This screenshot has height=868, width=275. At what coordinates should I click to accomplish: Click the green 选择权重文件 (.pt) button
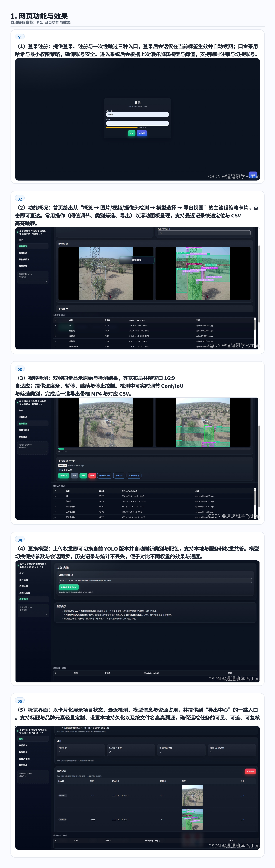pyautogui.click(x=68, y=587)
